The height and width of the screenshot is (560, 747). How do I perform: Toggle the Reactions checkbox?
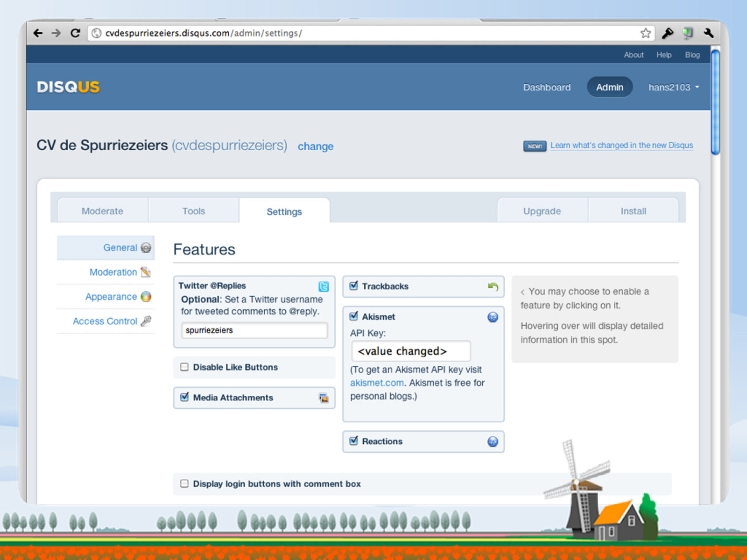354,441
